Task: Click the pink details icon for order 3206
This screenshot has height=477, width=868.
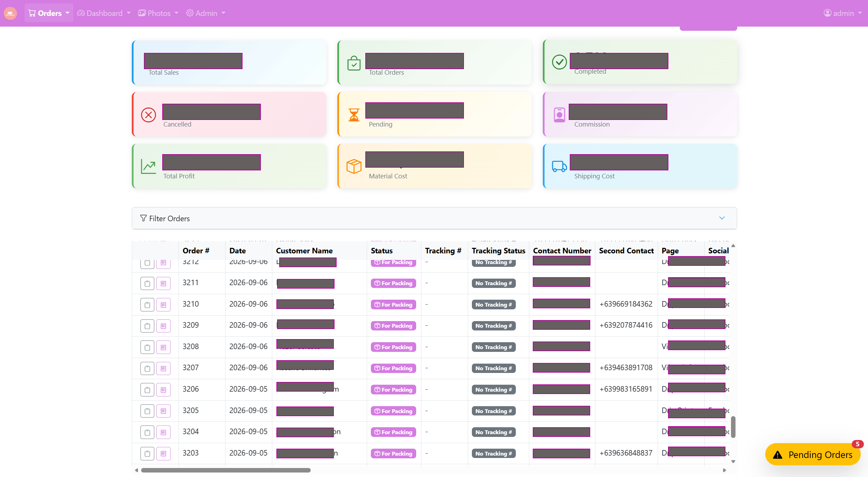Action: point(163,390)
